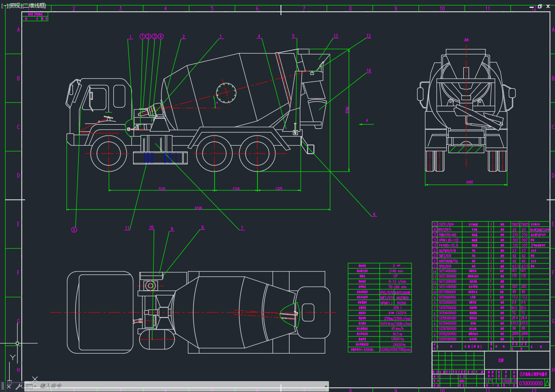The height and width of the screenshot is (392, 555).
Task: Open command line customize wrench menu
Action: pyautogui.click(x=18, y=386)
